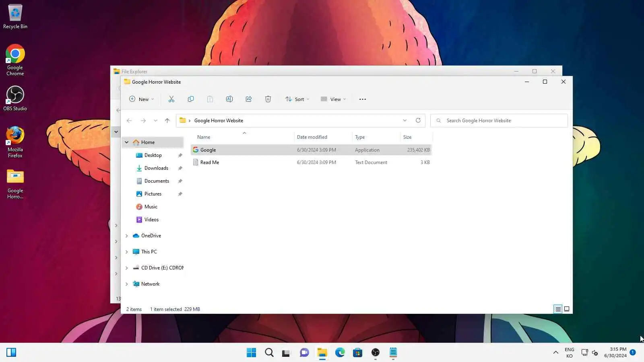Open the network and volume quick settings

coord(590,353)
